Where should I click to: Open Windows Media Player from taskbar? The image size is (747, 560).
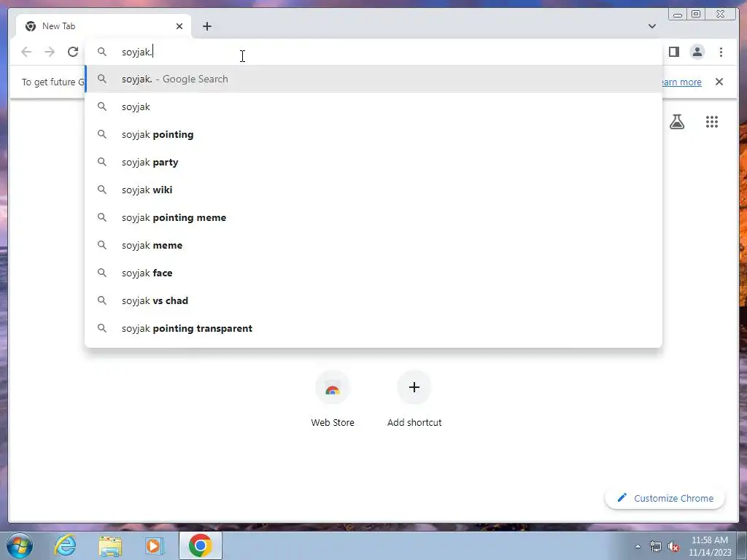point(155,545)
